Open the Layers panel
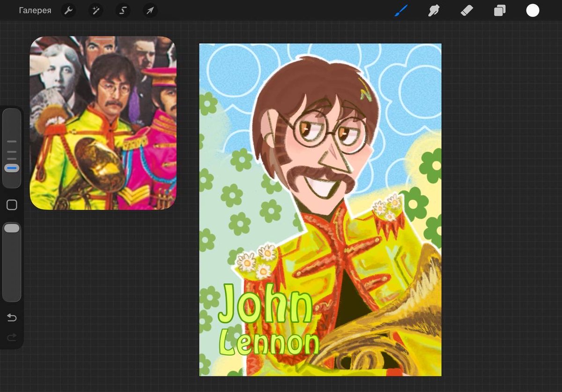The height and width of the screenshot is (392, 562). pyautogui.click(x=500, y=10)
